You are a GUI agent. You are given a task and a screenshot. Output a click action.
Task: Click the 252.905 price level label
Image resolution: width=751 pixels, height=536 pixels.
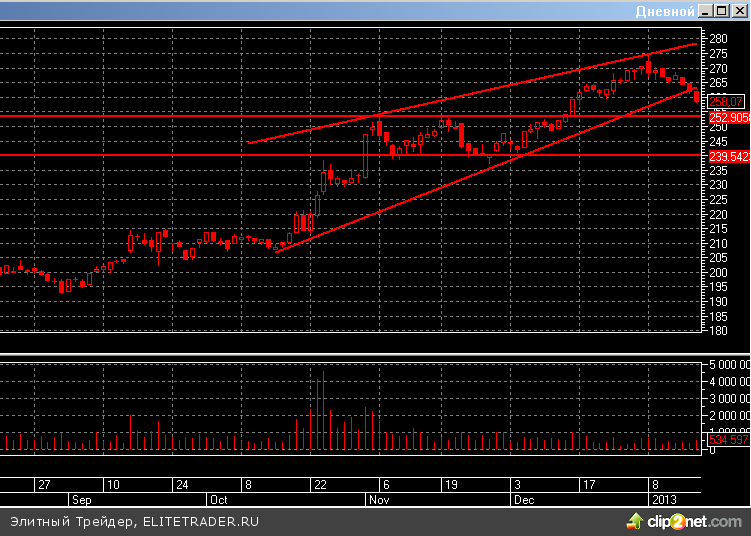(x=727, y=117)
